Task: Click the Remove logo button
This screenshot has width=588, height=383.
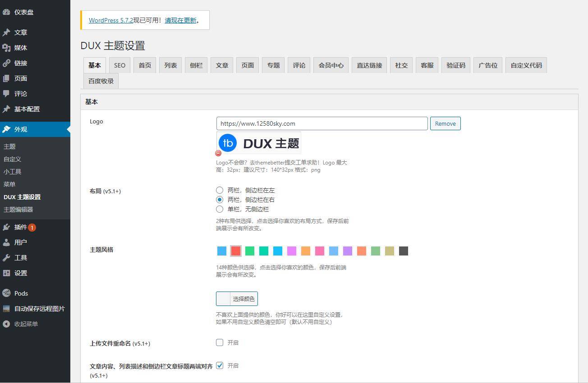Action: coord(446,123)
